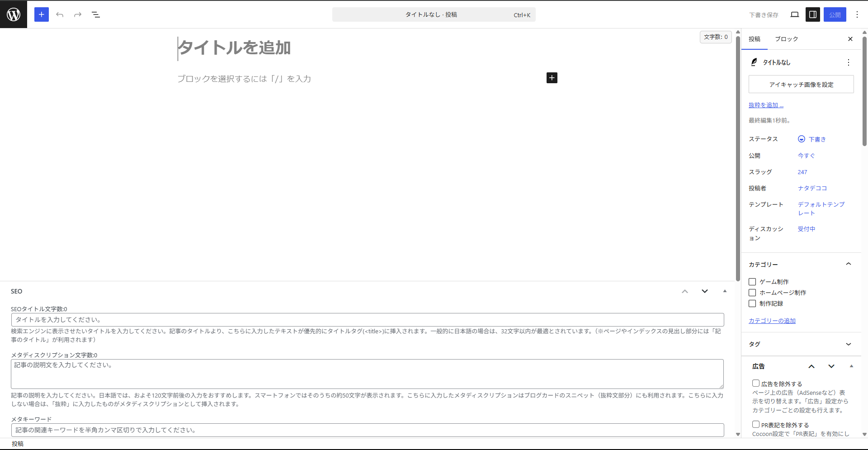
Task: Click the カテゴリーの追加 link
Action: [x=772, y=321]
